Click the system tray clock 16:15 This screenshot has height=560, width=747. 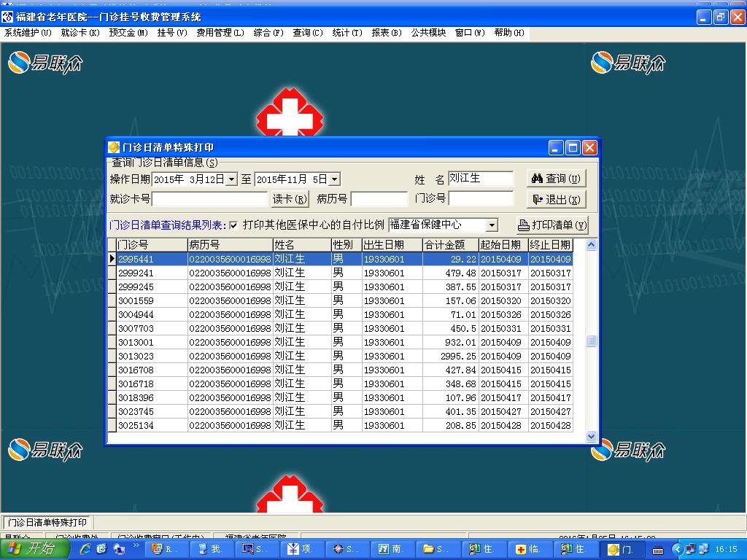coord(727,550)
